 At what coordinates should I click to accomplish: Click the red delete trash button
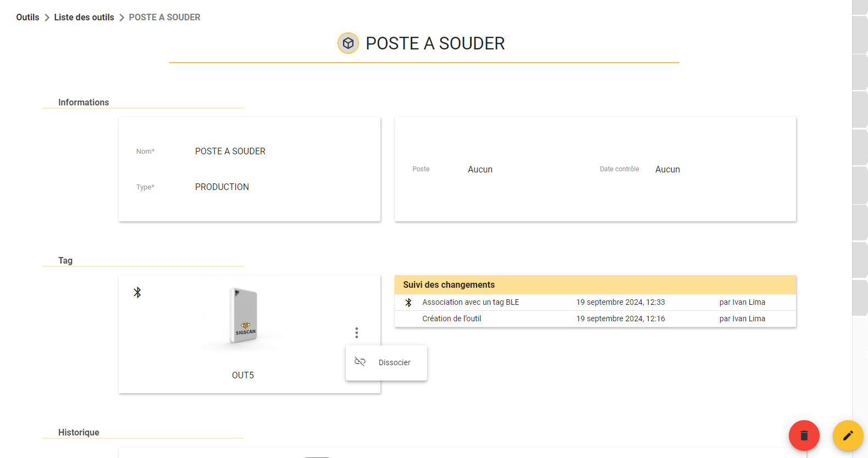pos(804,435)
